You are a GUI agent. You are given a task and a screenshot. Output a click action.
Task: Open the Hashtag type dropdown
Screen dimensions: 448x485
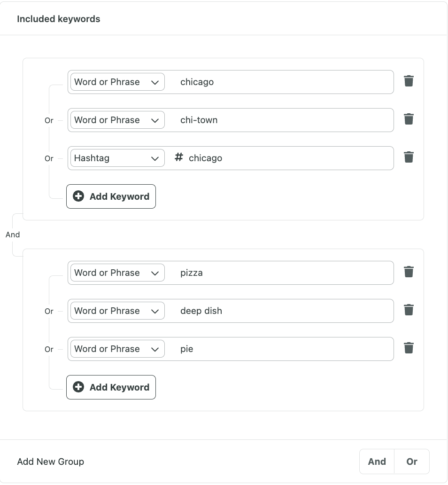click(x=116, y=158)
